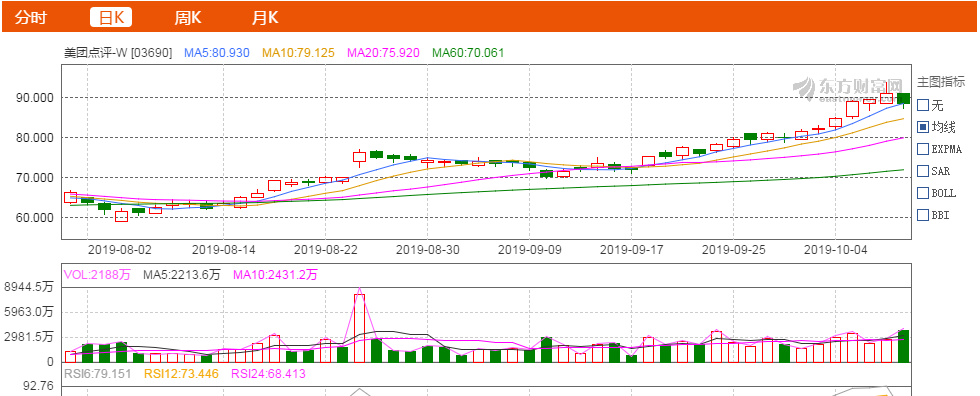Screen dimensions: 980x396
Task: Click the 2019-09-25 date axis label
Action: (734, 249)
